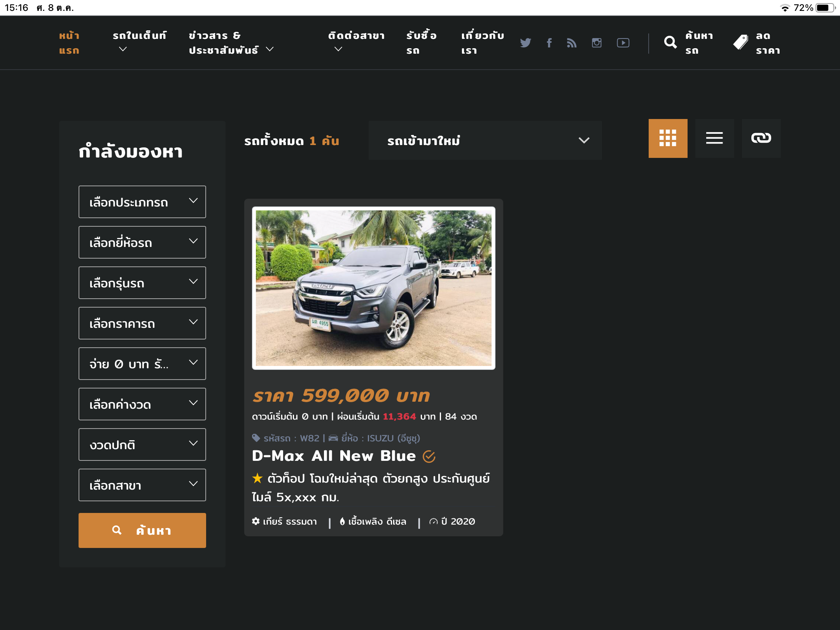Click the magnifier search car icon

(670, 42)
